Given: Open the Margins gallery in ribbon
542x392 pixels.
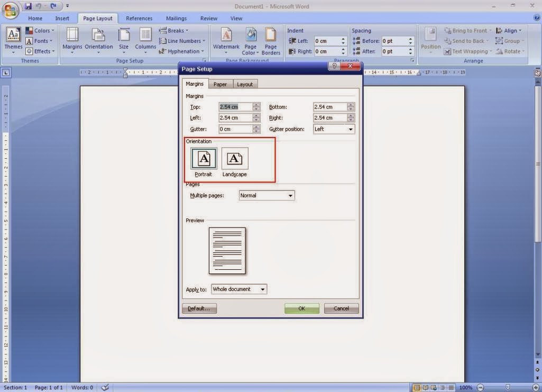Looking at the screenshot, I should point(72,40).
